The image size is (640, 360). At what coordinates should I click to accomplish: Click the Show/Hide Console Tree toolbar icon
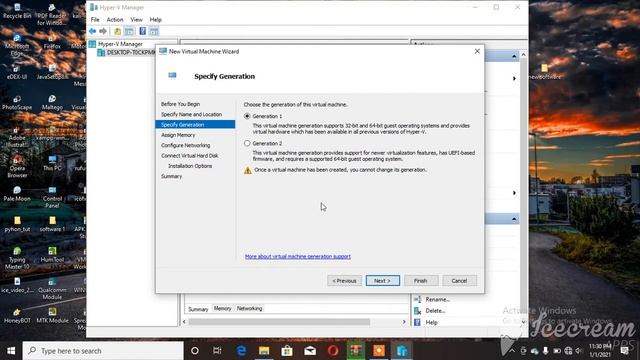(129, 31)
